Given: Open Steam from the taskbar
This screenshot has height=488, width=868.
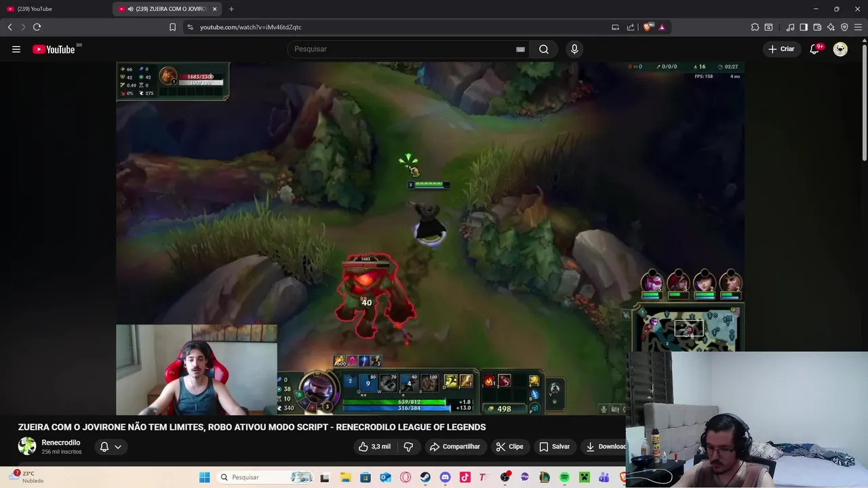Looking at the screenshot, I should pyautogui.click(x=425, y=477).
